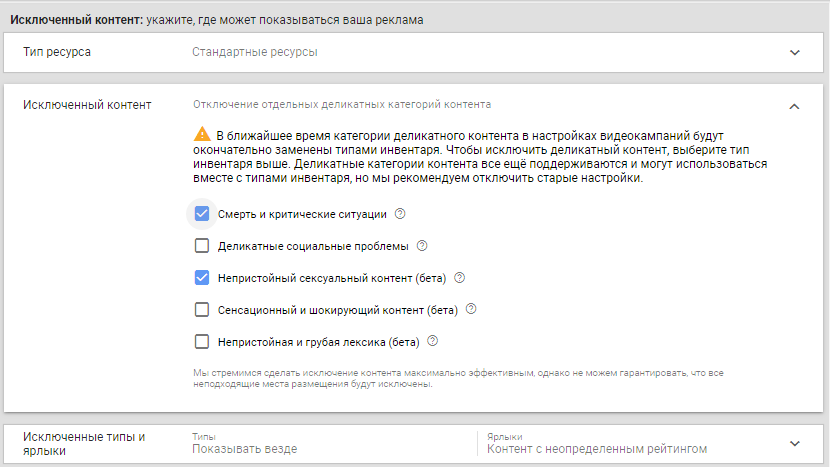Uncheck "Непристойный сексуальный контент (бета)" checkbox
The height and width of the screenshot is (467, 830).
tap(202, 278)
